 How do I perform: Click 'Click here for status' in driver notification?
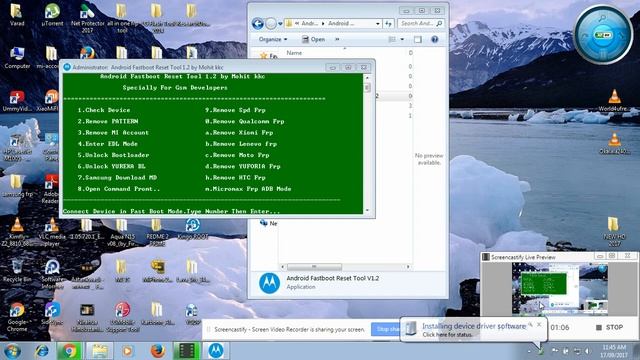point(447,335)
